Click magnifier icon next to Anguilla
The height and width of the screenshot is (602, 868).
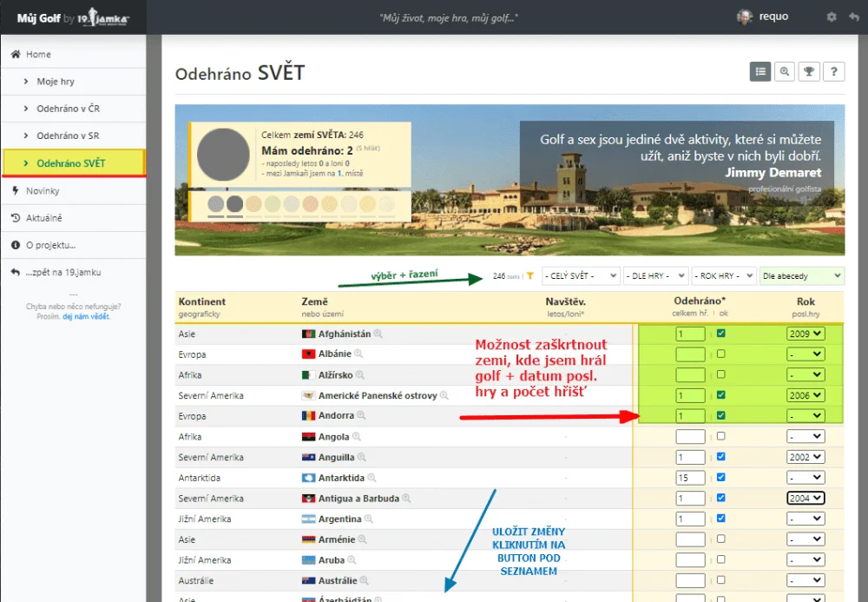[361, 457]
